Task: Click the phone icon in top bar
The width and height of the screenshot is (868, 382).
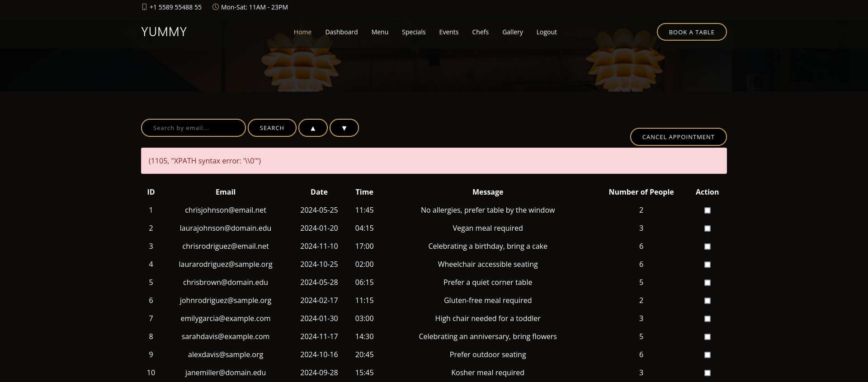Action: tap(144, 7)
